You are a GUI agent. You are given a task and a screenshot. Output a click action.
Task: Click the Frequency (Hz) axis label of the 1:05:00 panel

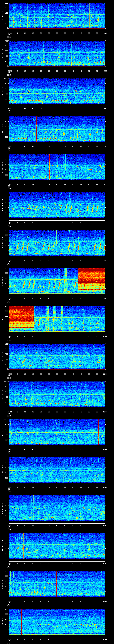[x=3, y=167]
